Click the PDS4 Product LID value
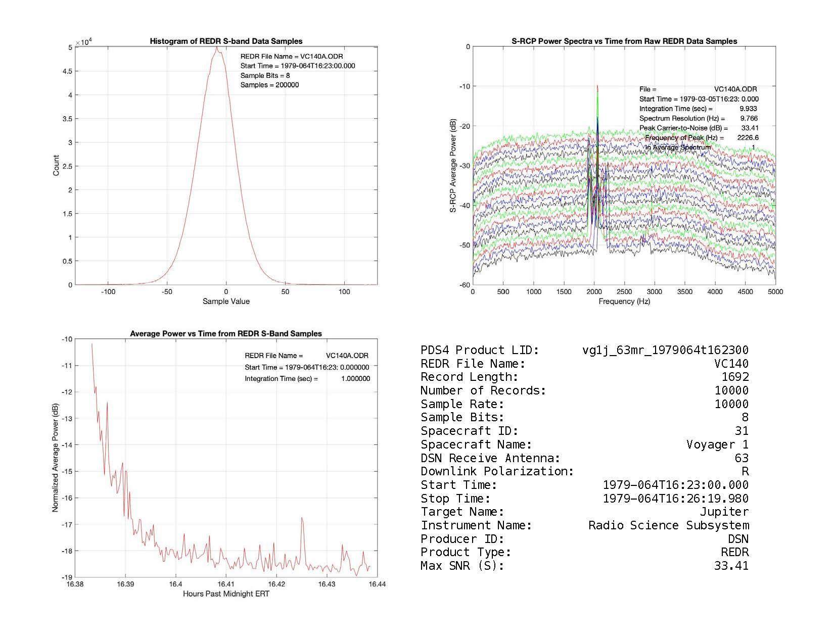 point(665,350)
